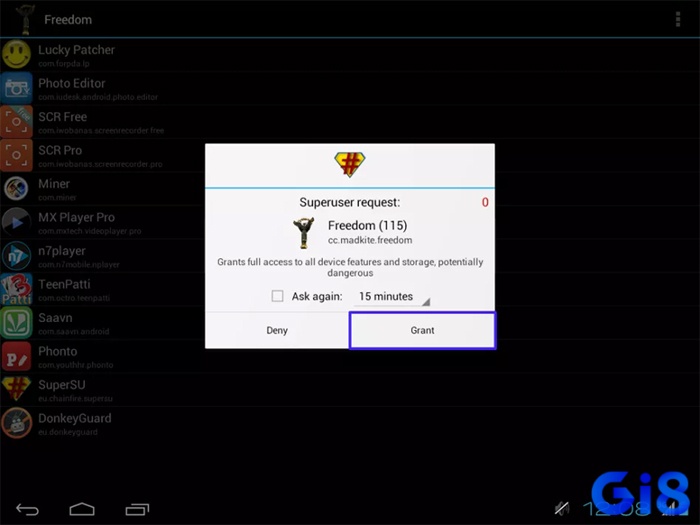The height and width of the screenshot is (525, 700).
Task: Click the muted volume status icon
Action: (x=562, y=508)
